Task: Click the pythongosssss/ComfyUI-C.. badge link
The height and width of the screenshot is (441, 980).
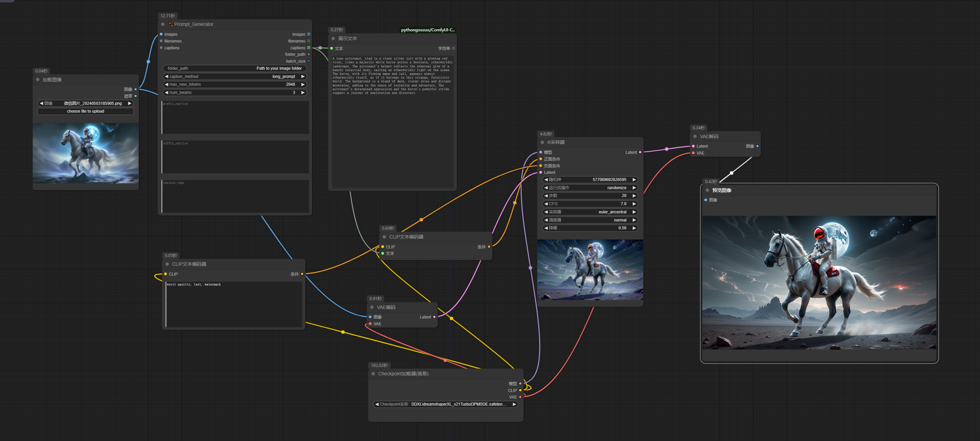Action: (x=428, y=30)
